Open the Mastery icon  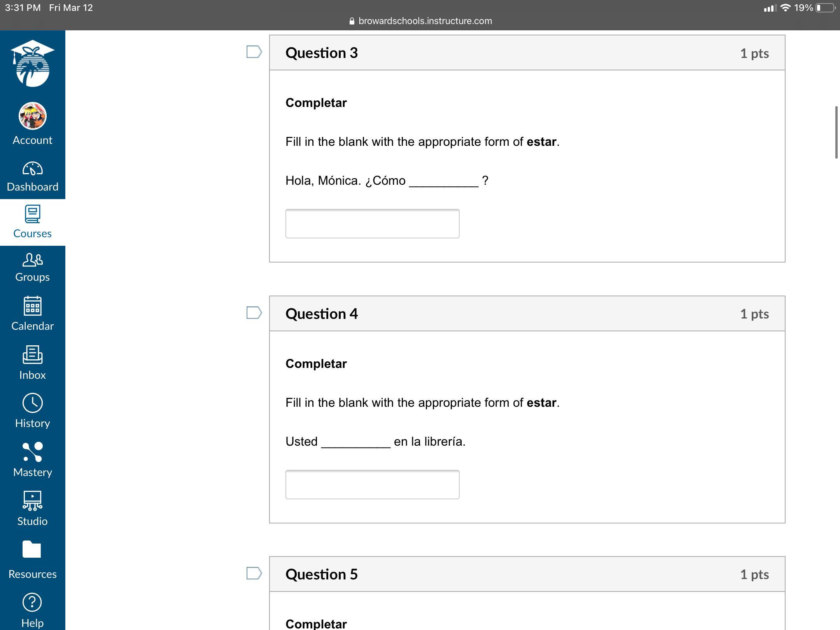click(x=32, y=452)
